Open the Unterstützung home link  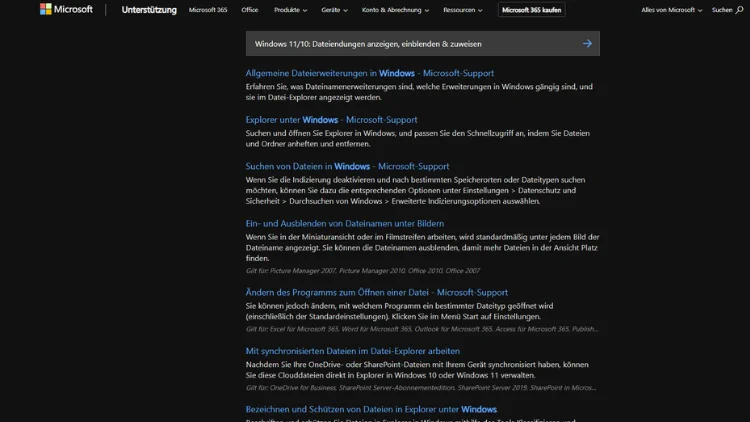(149, 10)
